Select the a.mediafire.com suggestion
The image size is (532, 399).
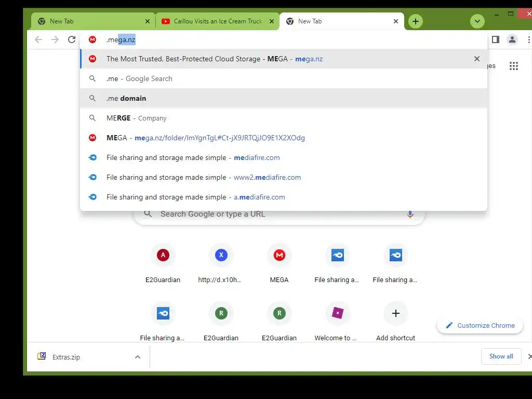click(x=284, y=197)
